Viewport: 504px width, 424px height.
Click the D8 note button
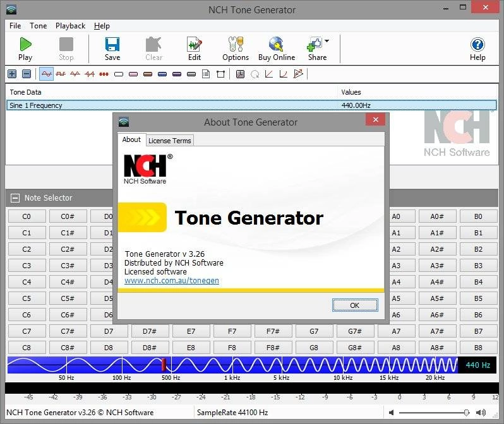click(109, 348)
